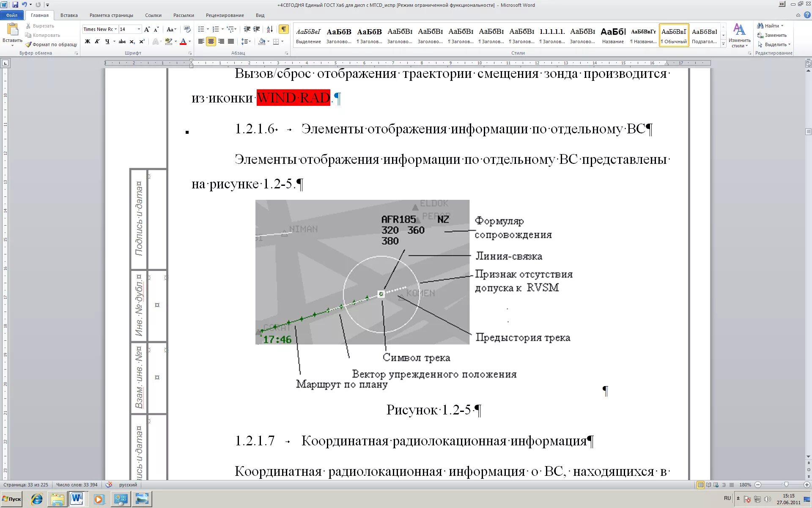Toggle bold formatting (Ж)
Image resolution: width=812 pixels, height=508 pixels.
(87, 41)
